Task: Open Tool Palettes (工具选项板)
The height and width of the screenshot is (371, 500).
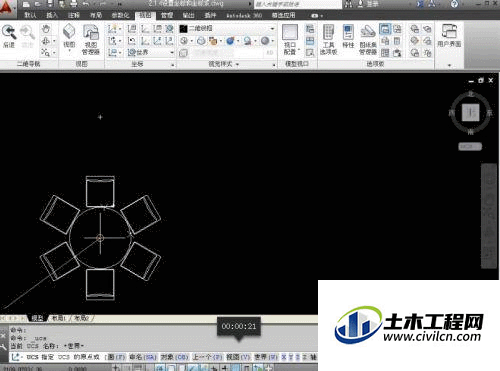Action: (x=329, y=39)
